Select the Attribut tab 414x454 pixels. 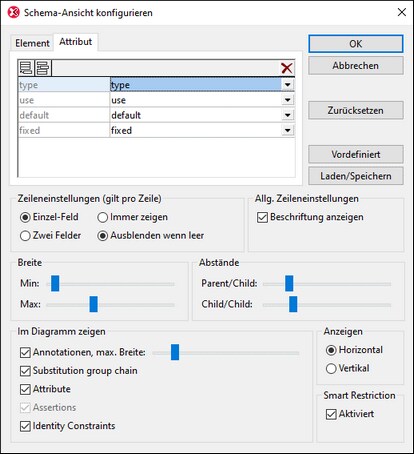click(76, 42)
